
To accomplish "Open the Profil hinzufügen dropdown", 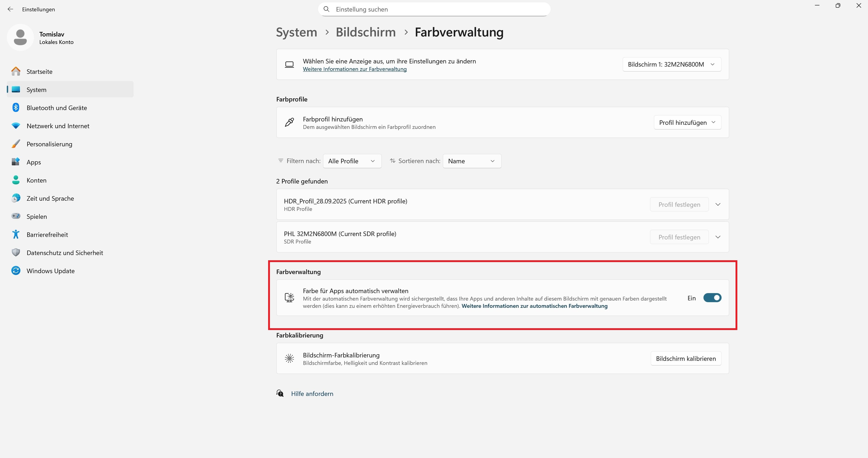I will [687, 123].
